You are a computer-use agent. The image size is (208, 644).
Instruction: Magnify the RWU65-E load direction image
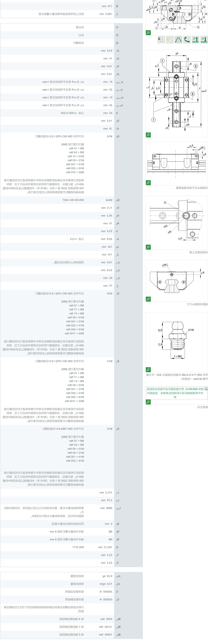click(x=148, y=402)
